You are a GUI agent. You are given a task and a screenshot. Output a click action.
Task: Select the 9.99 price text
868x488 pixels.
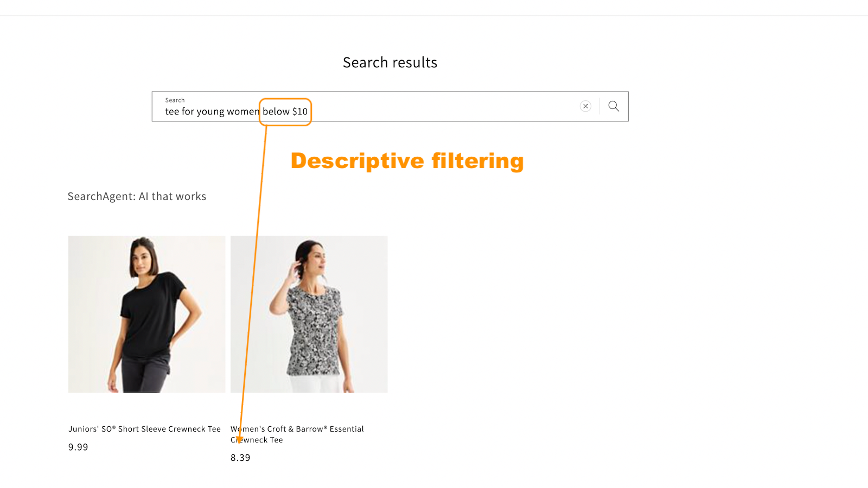(x=78, y=447)
